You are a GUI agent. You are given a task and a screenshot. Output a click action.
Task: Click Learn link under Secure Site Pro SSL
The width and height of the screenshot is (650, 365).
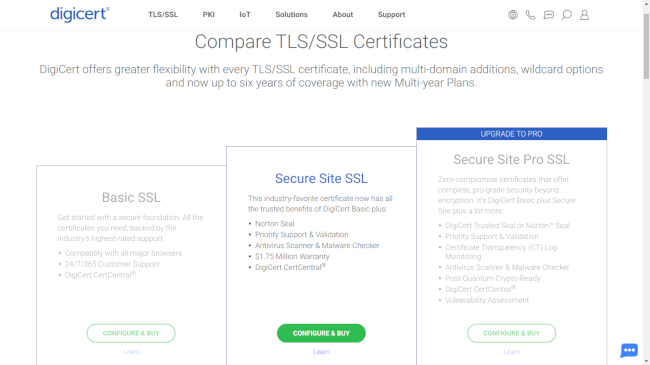(512, 352)
